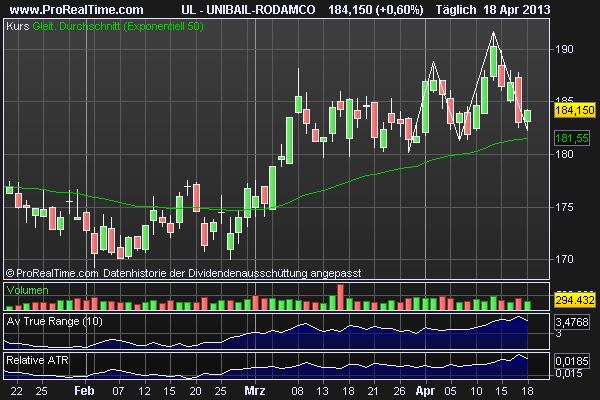Click the 22 date label on time axis
Viewport: 600px width, 400px height.
16,391
